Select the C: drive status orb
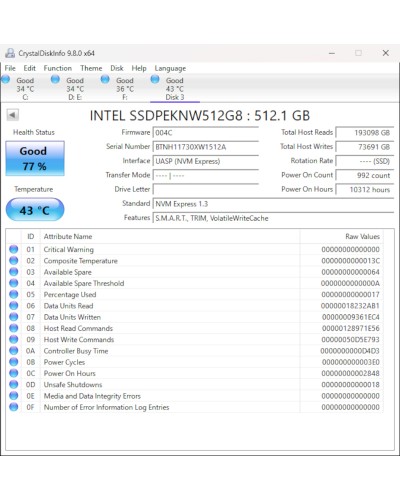 point(6,79)
